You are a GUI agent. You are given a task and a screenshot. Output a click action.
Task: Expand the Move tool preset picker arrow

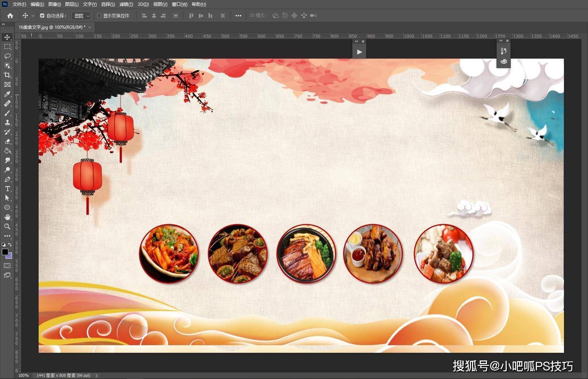33,16
